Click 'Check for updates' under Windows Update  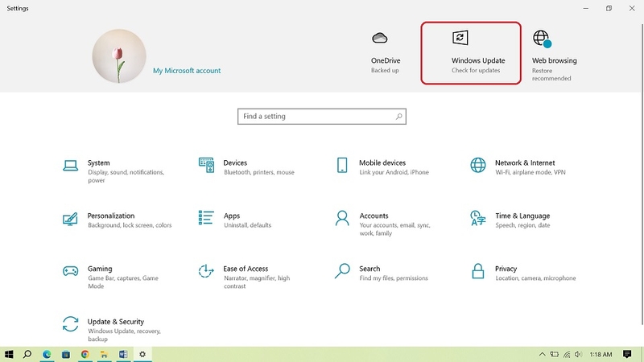(x=476, y=71)
